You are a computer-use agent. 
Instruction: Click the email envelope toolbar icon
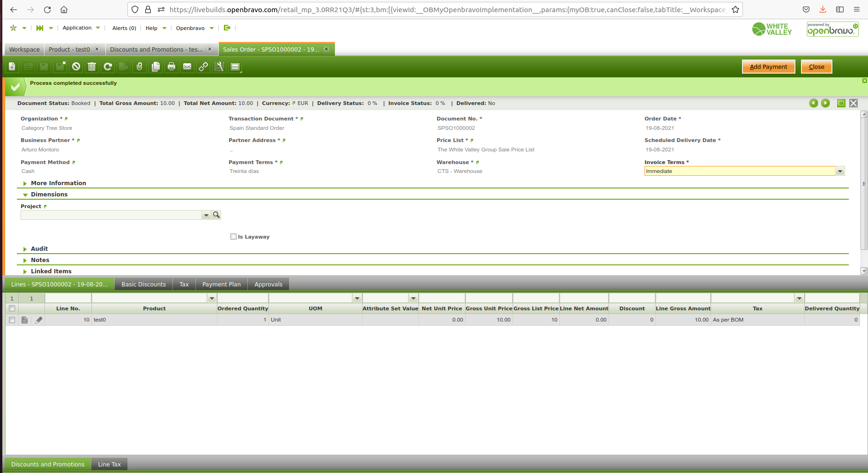187,67
